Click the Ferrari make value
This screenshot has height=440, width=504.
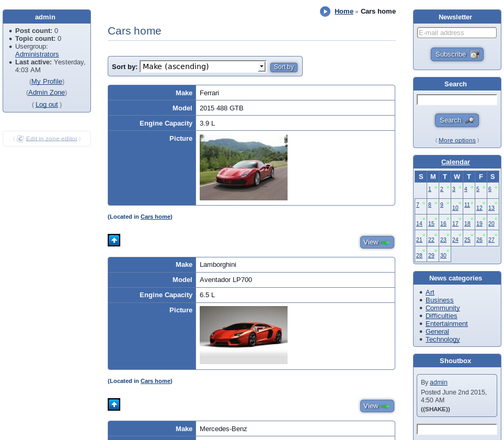(209, 93)
